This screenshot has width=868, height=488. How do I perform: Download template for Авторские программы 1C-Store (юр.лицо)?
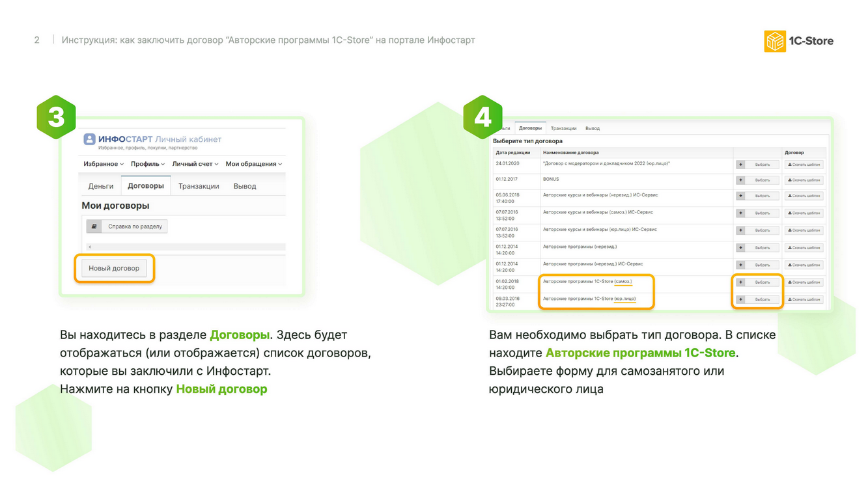804,299
